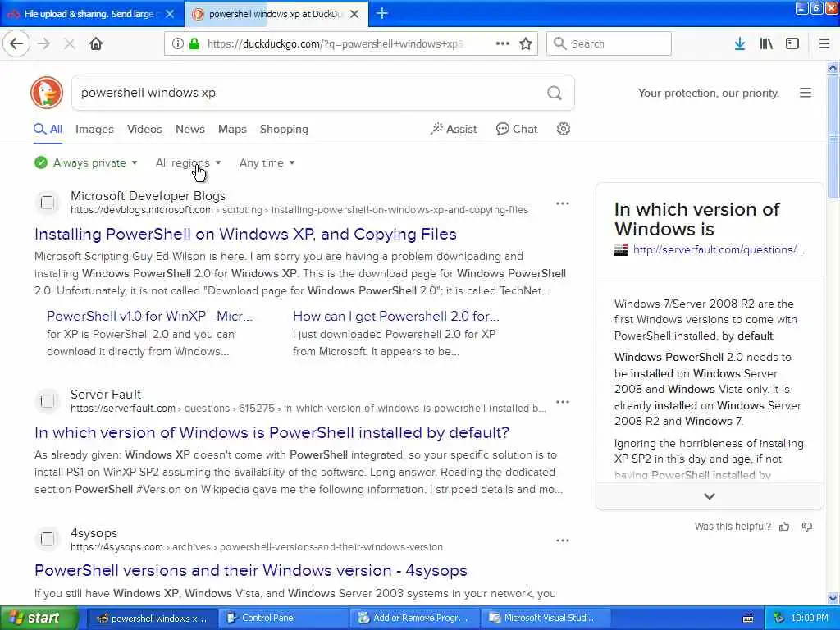This screenshot has height=630, width=840.
Task: Open the All regions filter
Action: (x=188, y=163)
